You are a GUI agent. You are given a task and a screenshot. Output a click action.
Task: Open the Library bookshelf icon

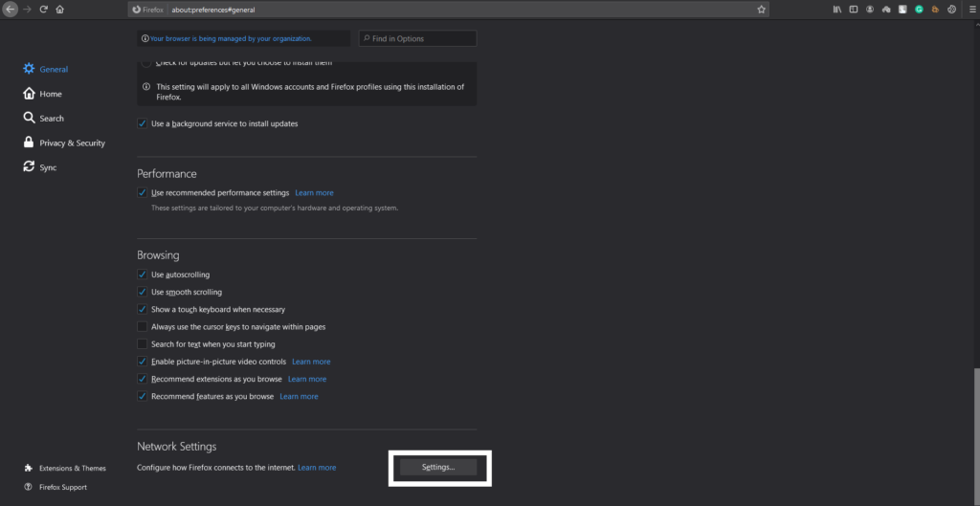[836, 10]
